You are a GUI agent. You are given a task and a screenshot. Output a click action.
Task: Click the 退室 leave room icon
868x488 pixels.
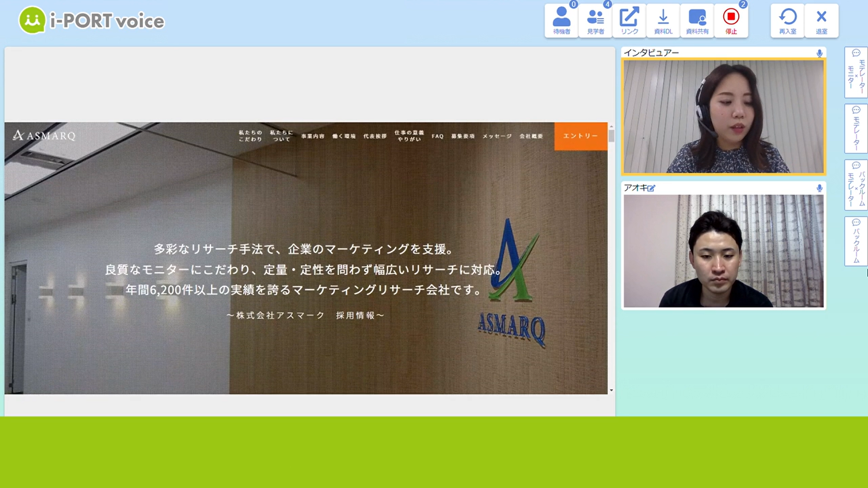point(821,21)
